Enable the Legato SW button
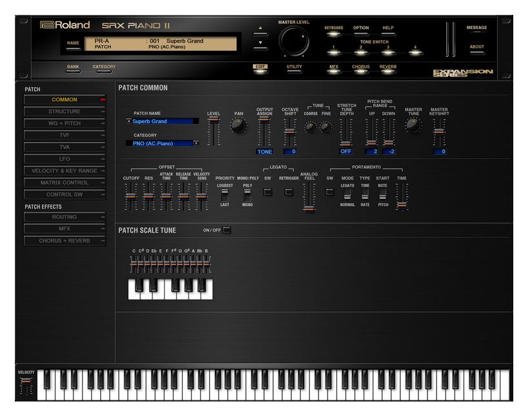The height and width of the screenshot is (417, 532). 268,192
